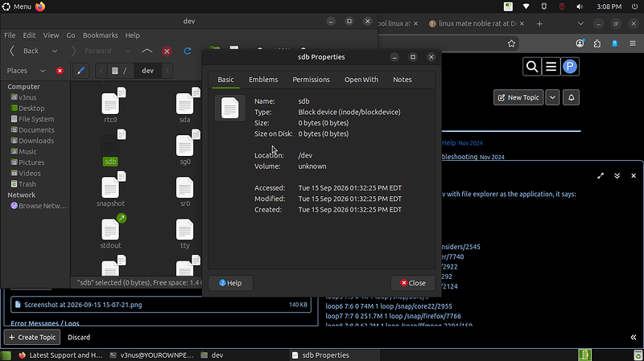This screenshot has width=644, height=361.
Task: Open Browse Network in the sidebar
Action: tap(39, 206)
